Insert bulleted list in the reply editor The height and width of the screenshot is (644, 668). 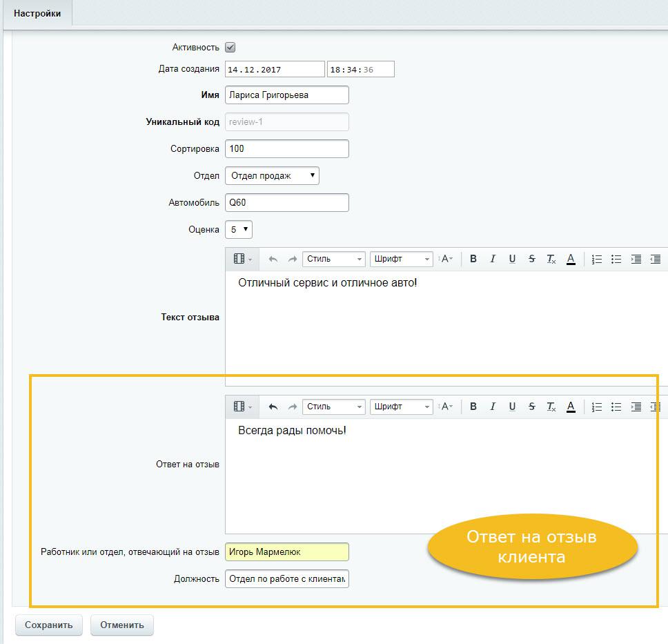tap(616, 407)
